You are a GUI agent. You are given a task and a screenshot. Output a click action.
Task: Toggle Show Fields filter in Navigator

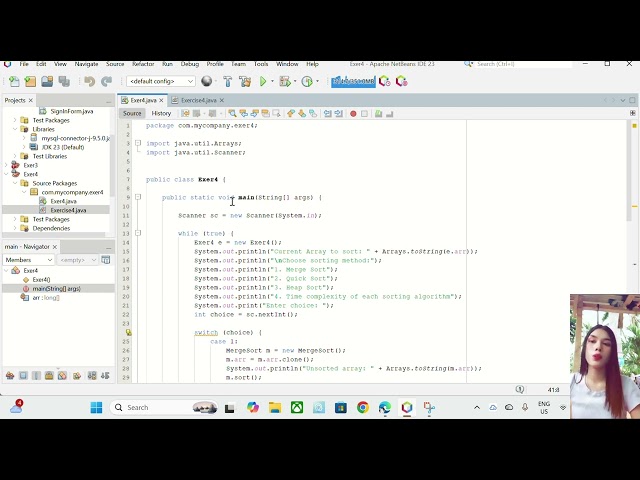[x=23, y=376]
